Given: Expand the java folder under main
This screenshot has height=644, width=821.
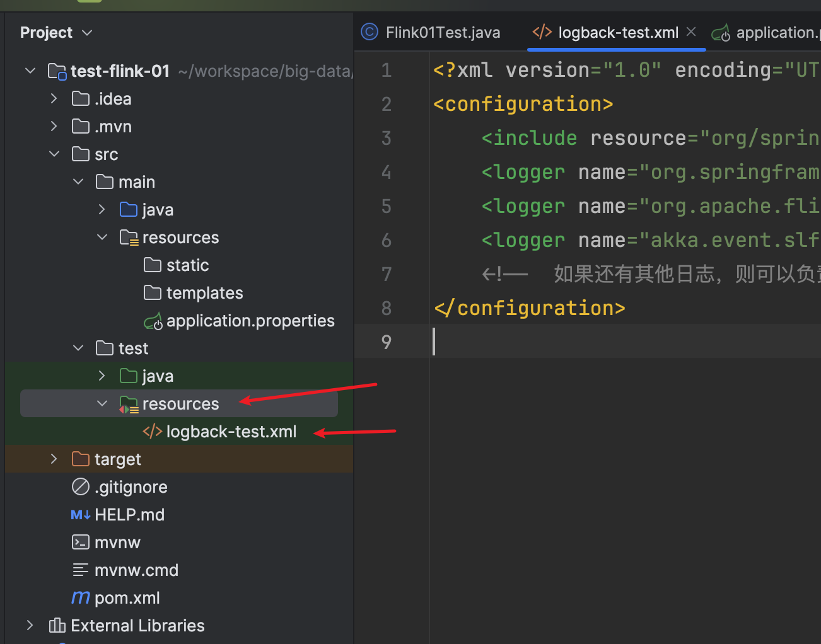Looking at the screenshot, I should [102, 209].
